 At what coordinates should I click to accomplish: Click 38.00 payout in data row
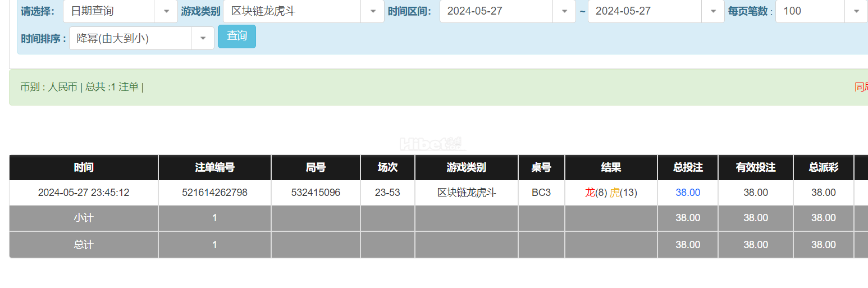point(824,193)
